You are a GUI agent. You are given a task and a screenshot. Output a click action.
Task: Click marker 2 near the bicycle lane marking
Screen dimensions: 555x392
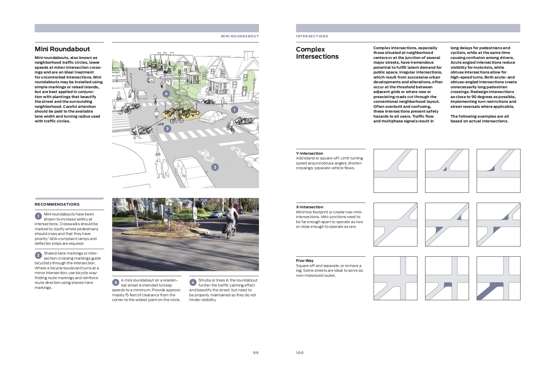(x=215, y=167)
